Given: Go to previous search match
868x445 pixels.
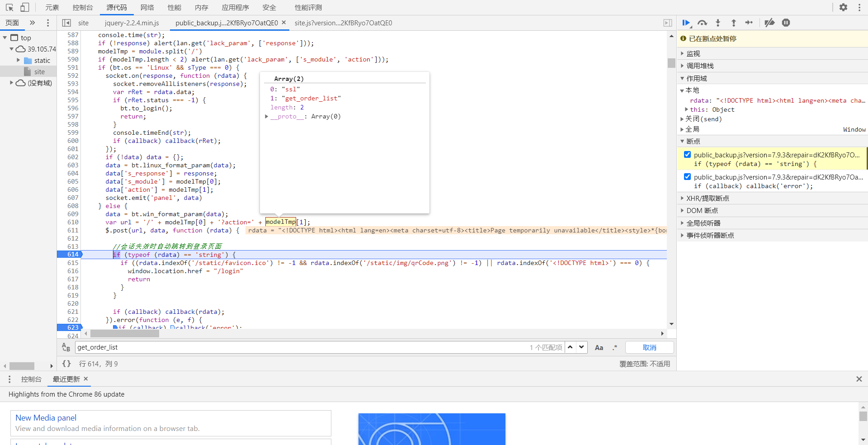Looking at the screenshot, I should tap(571, 347).
